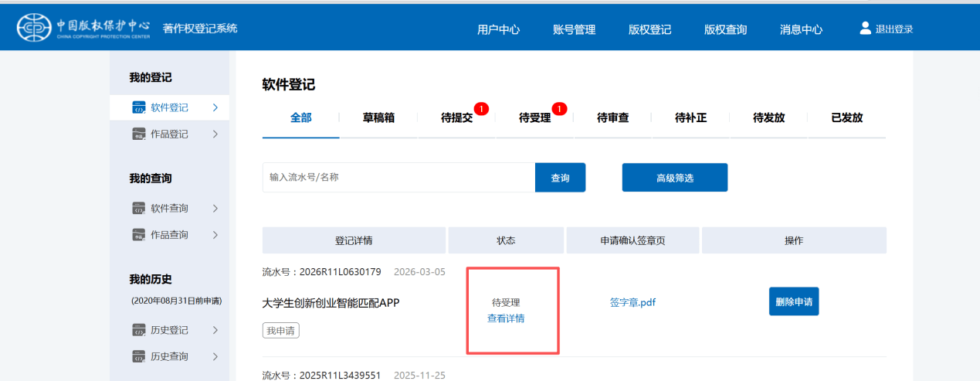Click the user avatar icon beside 退出登录
This screenshot has width=980, height=381.
[865, 29]
